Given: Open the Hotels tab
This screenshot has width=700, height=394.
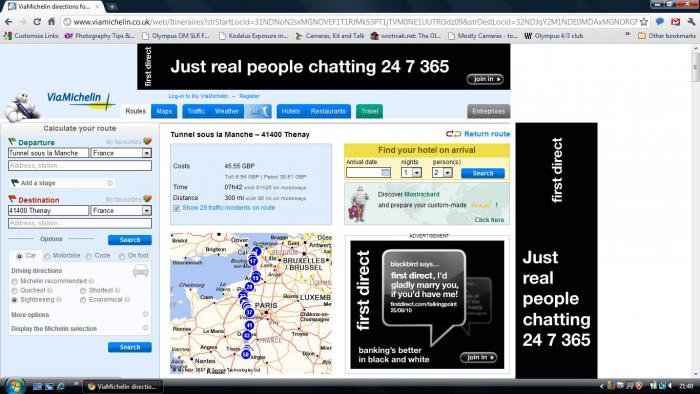Looking at the screenshot, I should (x=291, y=111).
